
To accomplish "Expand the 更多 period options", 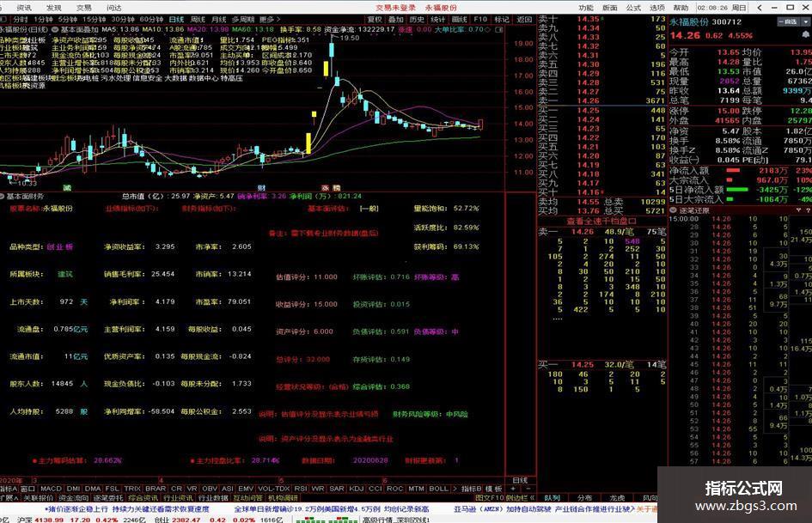I will click(270, 19).
